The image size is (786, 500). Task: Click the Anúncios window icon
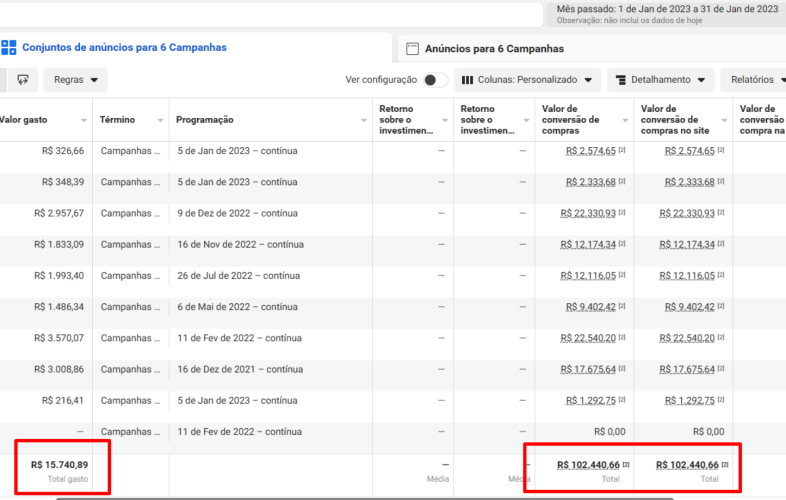(x=413, y=49)
